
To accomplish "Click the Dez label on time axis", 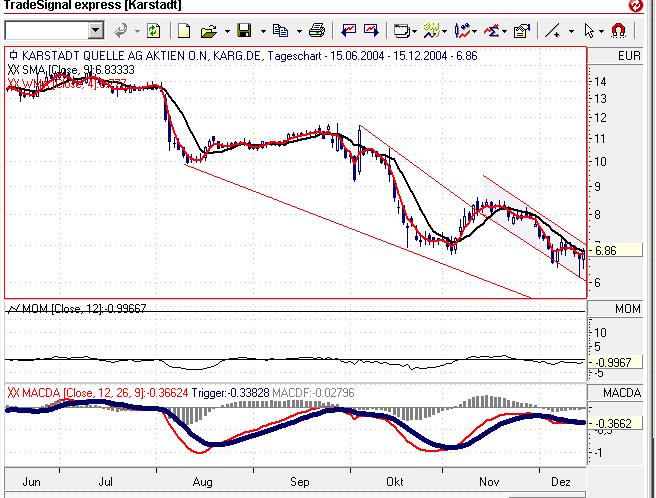I will (561, 482).
